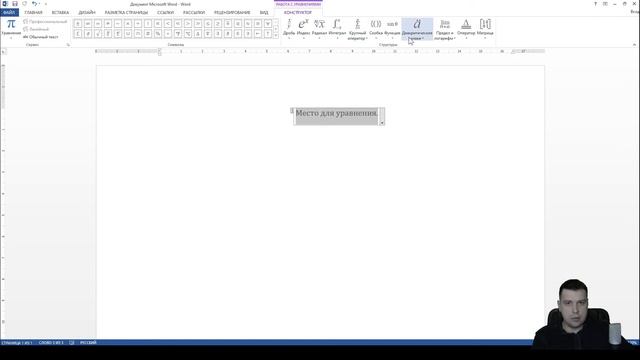Image resolution: width=640 pixels, height=360 pixels.
Task: Insert the up arrow ↑ symbol
Action: click(x=268, y=33)
